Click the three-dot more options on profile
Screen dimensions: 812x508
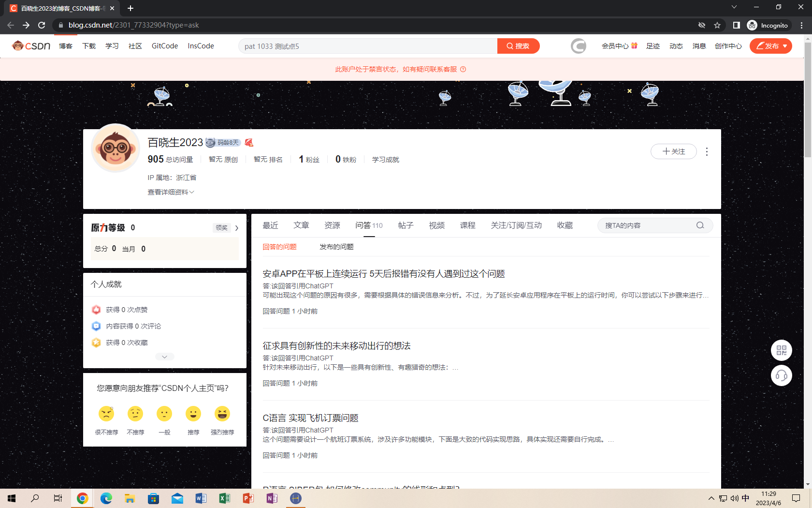click(x=707, y=152)
